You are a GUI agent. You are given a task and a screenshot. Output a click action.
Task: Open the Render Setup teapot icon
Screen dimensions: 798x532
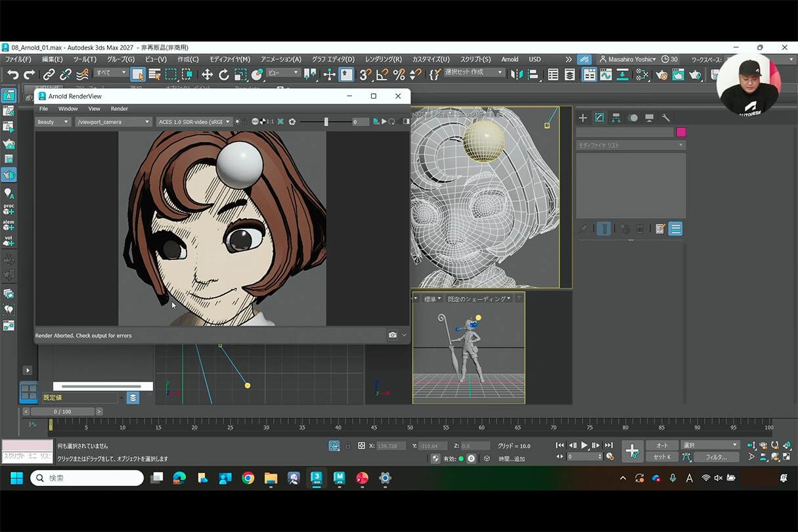coord(661,74)
